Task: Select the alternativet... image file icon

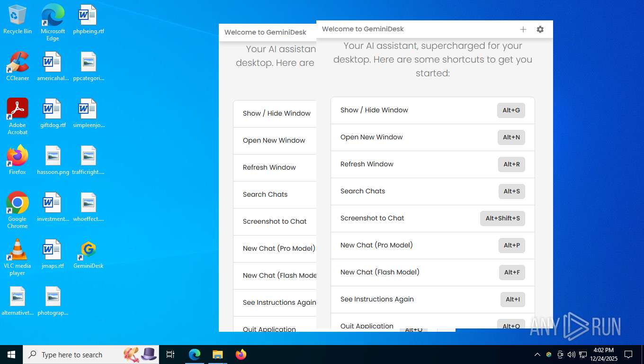Action: [x=18, y=301]
